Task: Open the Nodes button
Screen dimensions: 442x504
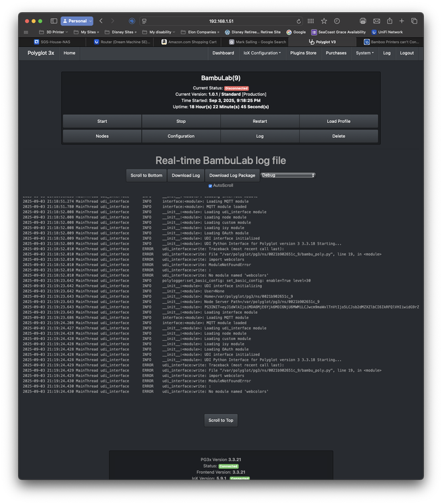Action: click(102, 136)
